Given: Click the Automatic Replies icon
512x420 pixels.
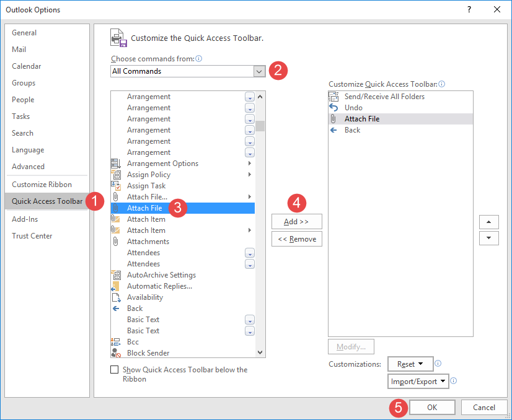Looking at the screenshot, I should click(x=116, y=286).
